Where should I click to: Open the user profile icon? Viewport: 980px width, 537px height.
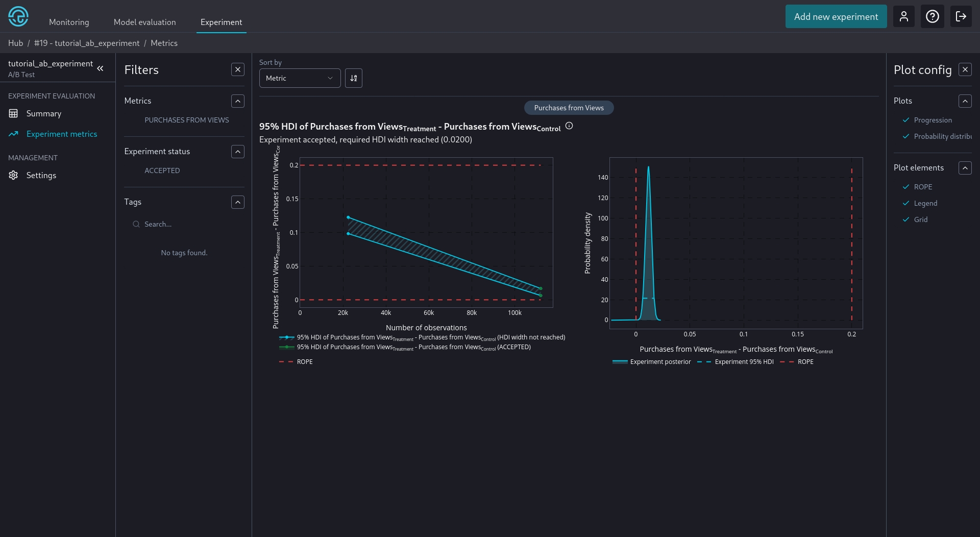(903, 16)
